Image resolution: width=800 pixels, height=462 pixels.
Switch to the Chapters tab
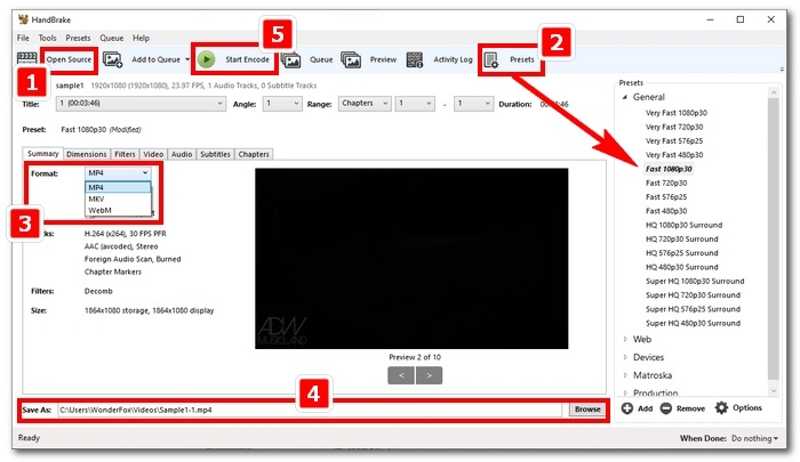point(254,154)
